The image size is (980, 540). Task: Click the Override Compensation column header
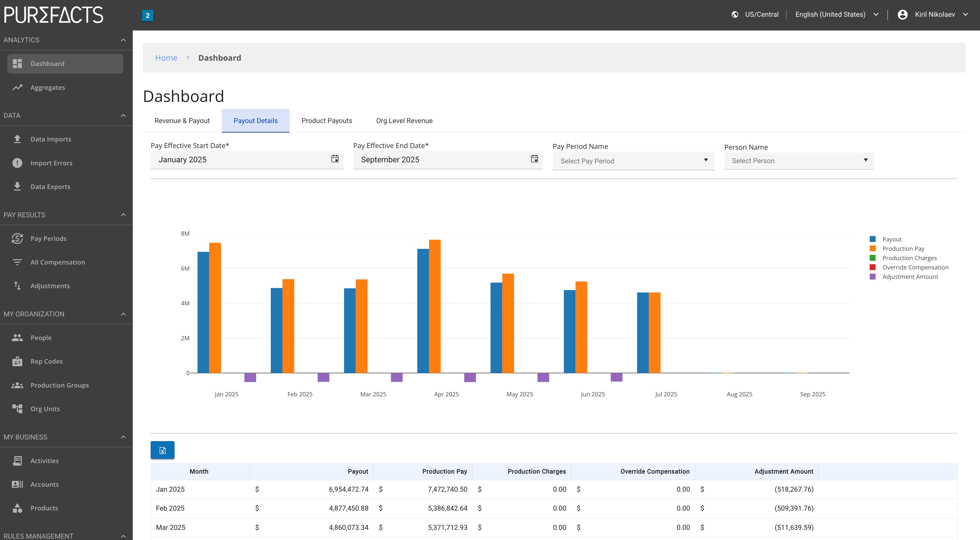633,471
